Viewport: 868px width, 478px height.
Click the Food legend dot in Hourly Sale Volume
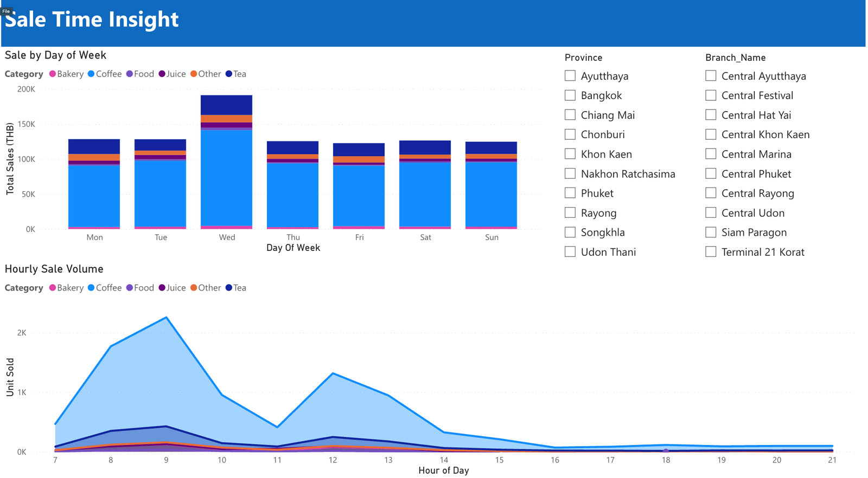(130, 288)
